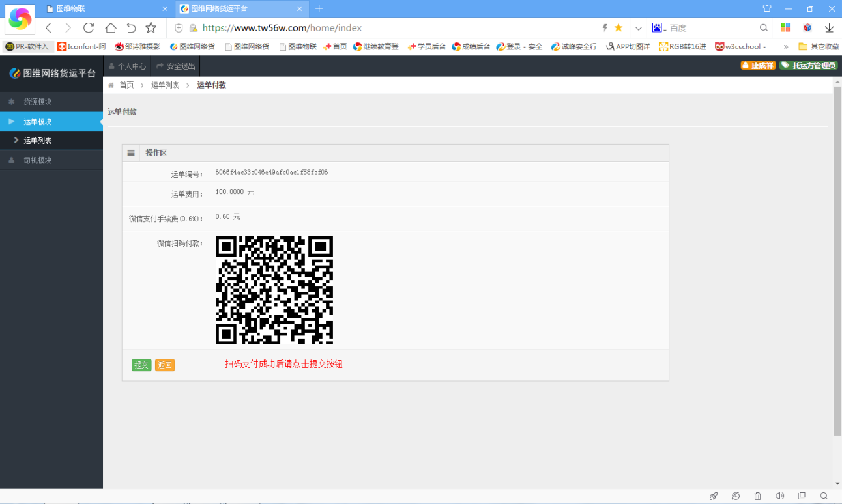This screenshot has width=842, height=504.
Task: Close the 图维物联 tab
Action: 165,8
